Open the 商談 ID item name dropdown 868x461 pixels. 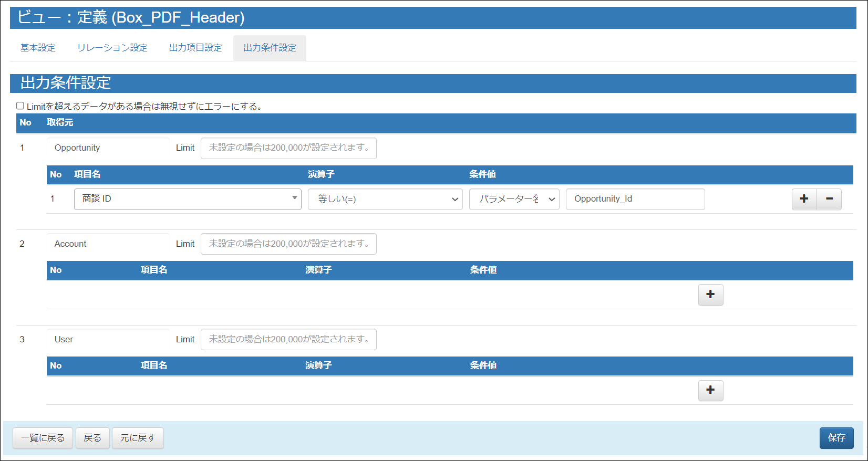(188, 199)
